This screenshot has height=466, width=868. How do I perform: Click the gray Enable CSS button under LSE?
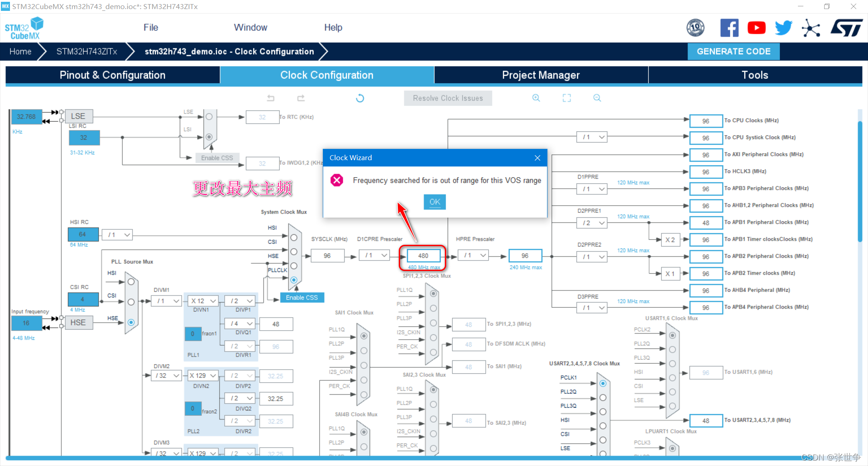[x=217, y=158]
